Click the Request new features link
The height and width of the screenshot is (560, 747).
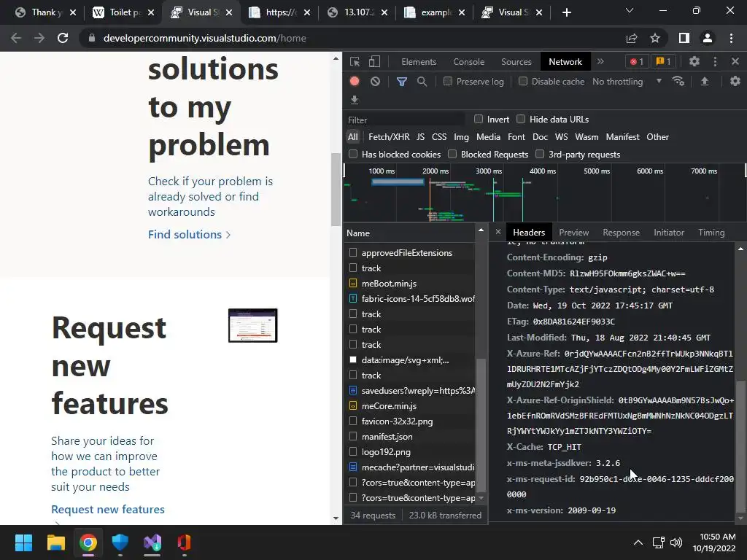[x=108, y=509]
